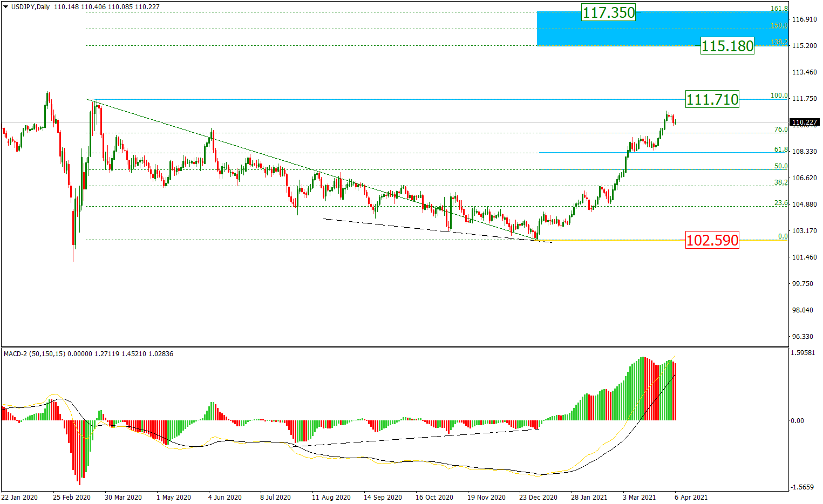Click the 8 Jul 2020 date label
The image size is (823, 504).
(275, 498)
